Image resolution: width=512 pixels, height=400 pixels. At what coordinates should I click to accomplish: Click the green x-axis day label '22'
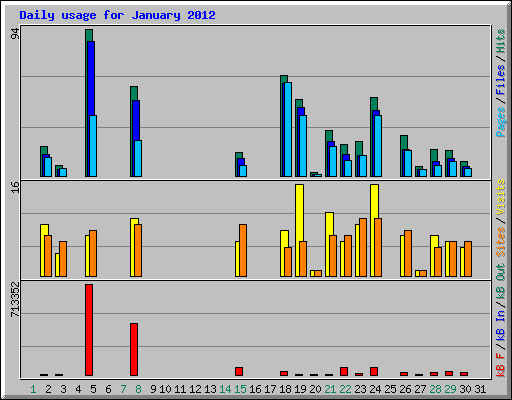(x=345, y=389)
